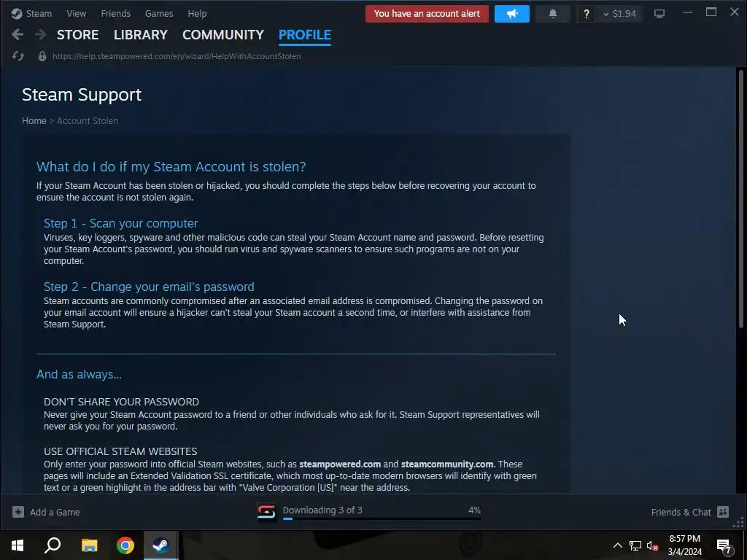Click the Account Stolen breadcrumb text
This screenshot has height=560, width=747.
[88, 121]
